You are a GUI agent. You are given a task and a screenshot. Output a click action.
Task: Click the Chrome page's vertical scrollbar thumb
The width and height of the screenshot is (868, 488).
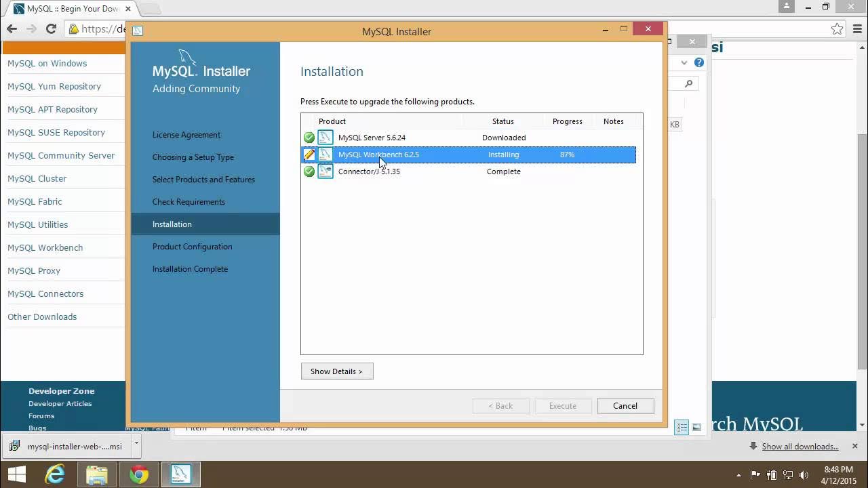point(862,251)
